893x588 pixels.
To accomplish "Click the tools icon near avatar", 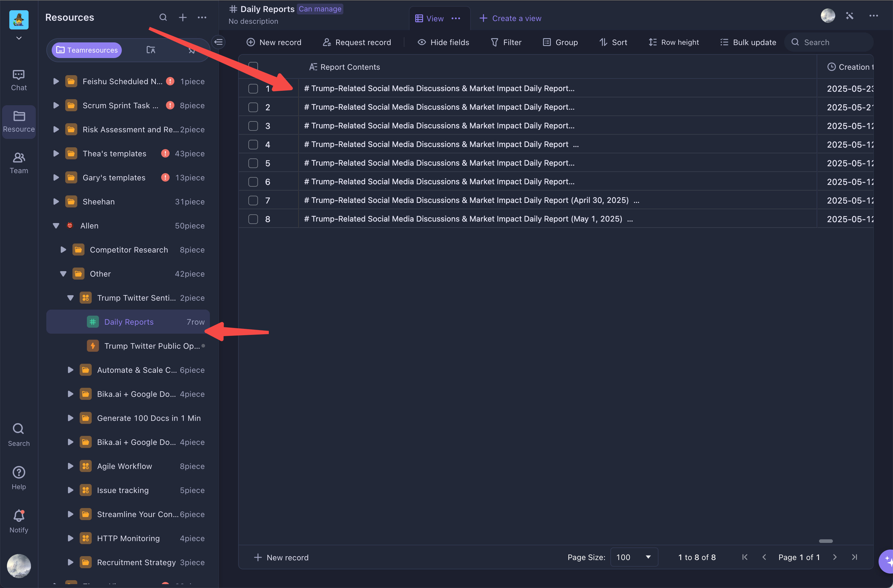I will (849, 16).
